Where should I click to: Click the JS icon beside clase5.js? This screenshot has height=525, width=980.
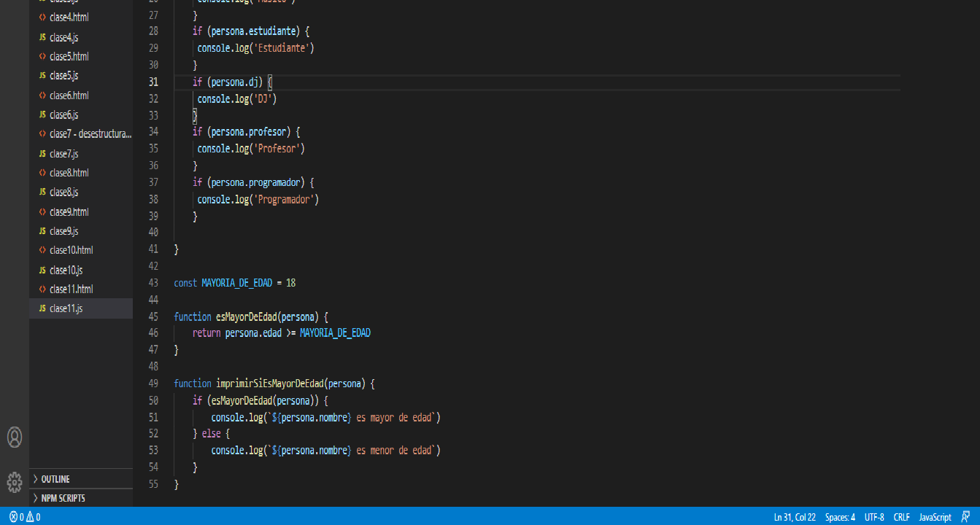(42, 75)
